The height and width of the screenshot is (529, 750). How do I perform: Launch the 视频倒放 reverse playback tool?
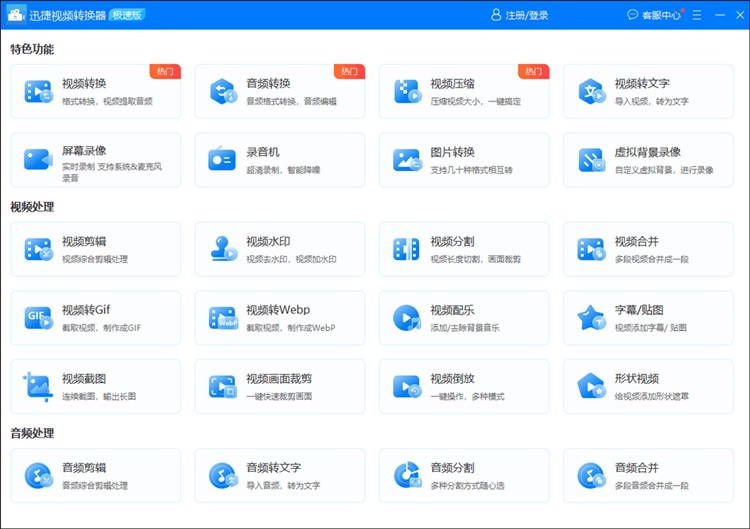pyautogui.click(x=463, y=386)
